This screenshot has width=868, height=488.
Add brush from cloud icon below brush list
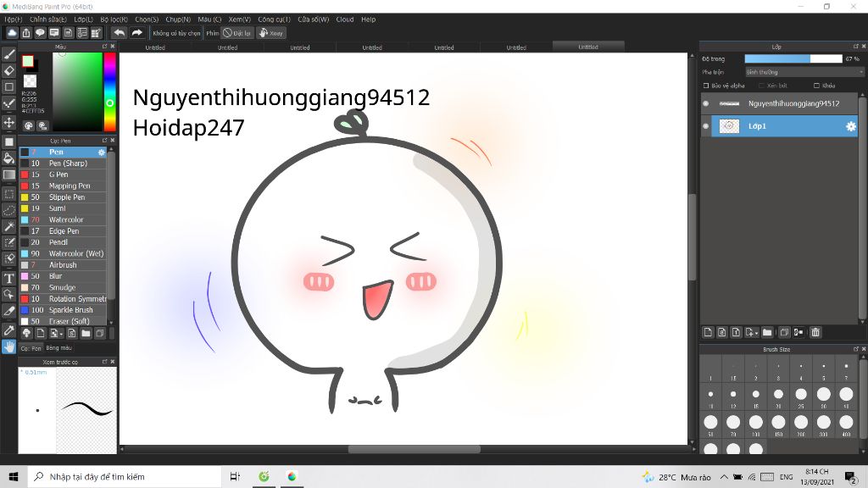point(26,333)
